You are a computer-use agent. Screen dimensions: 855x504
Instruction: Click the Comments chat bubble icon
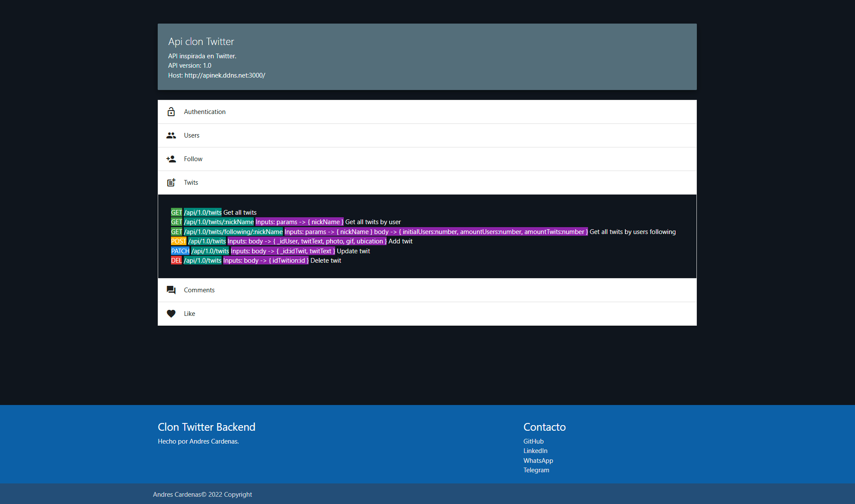(x=171, y=290)
